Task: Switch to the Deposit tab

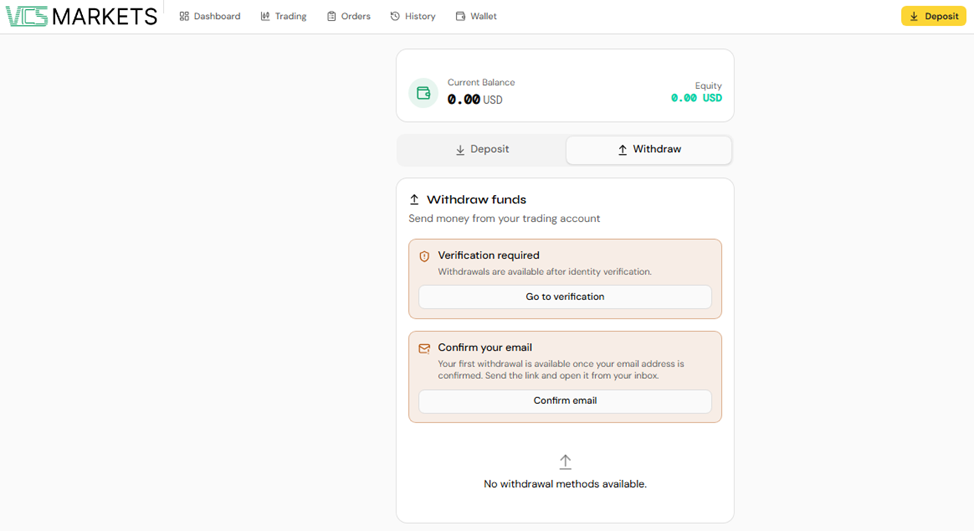Action: [482, 150]
